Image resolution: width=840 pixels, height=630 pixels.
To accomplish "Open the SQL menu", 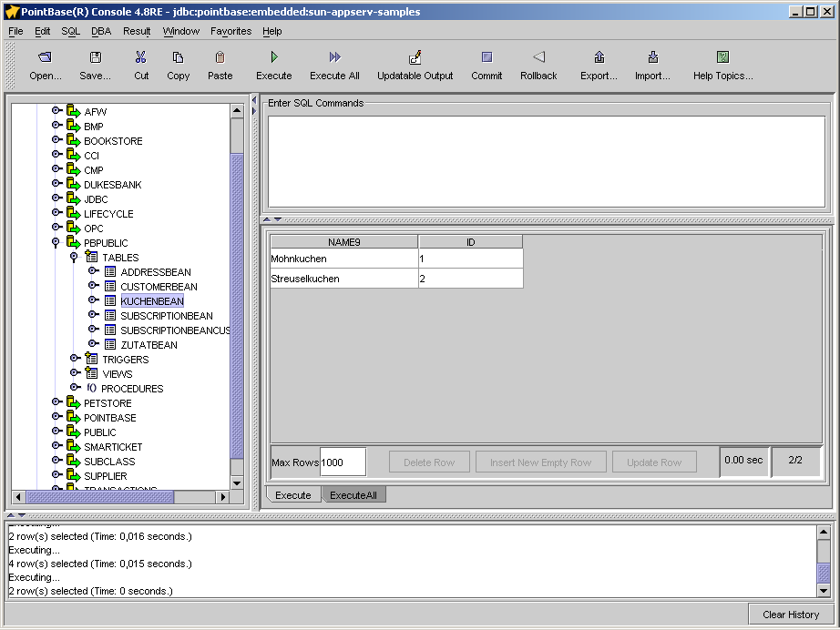I will point(71,31).
